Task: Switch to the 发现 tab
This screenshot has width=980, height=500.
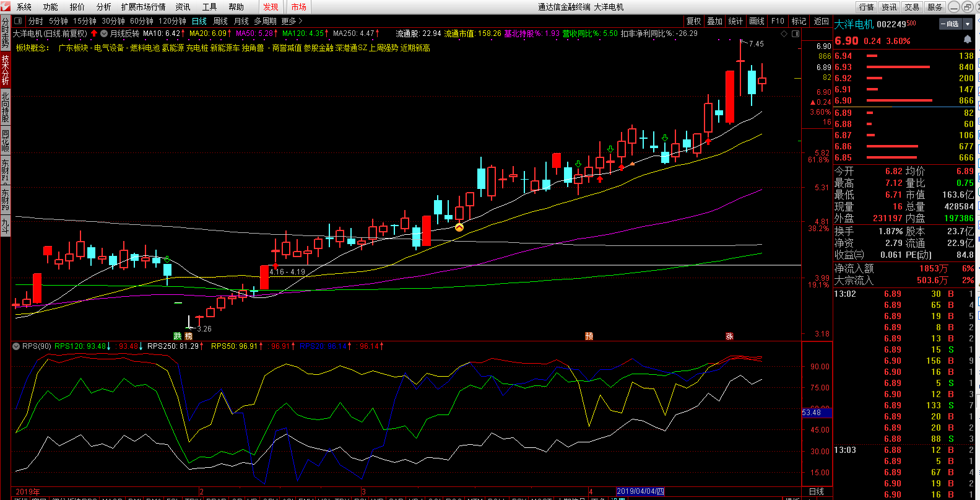Action: point(271,7)
